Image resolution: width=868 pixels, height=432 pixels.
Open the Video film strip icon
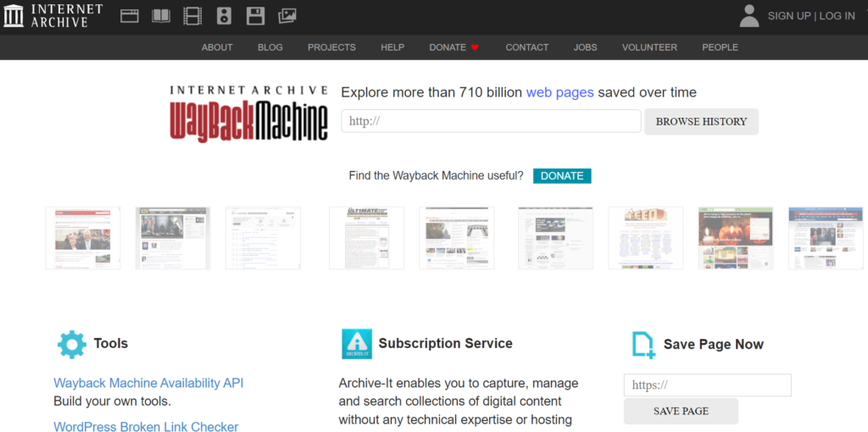(x=192, y=15)
